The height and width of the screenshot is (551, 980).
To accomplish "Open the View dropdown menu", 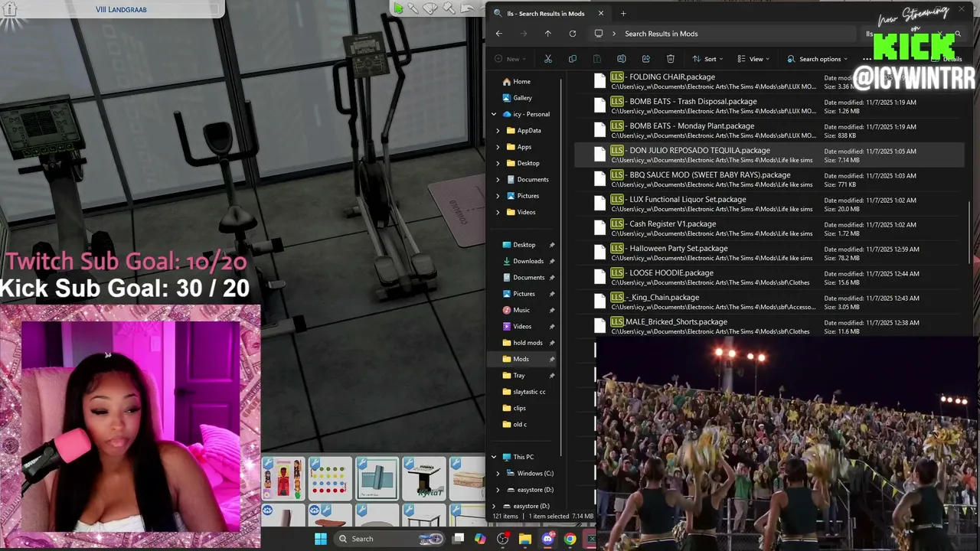I will point(753,59).
